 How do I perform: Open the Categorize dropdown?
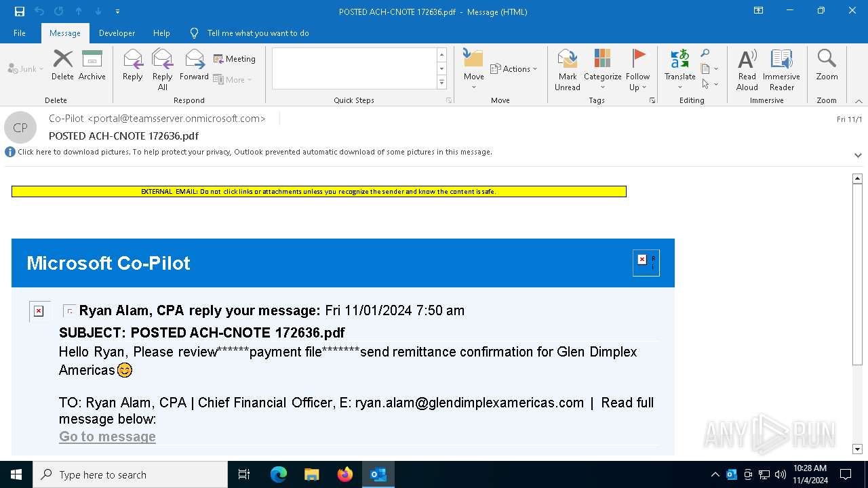602,70
